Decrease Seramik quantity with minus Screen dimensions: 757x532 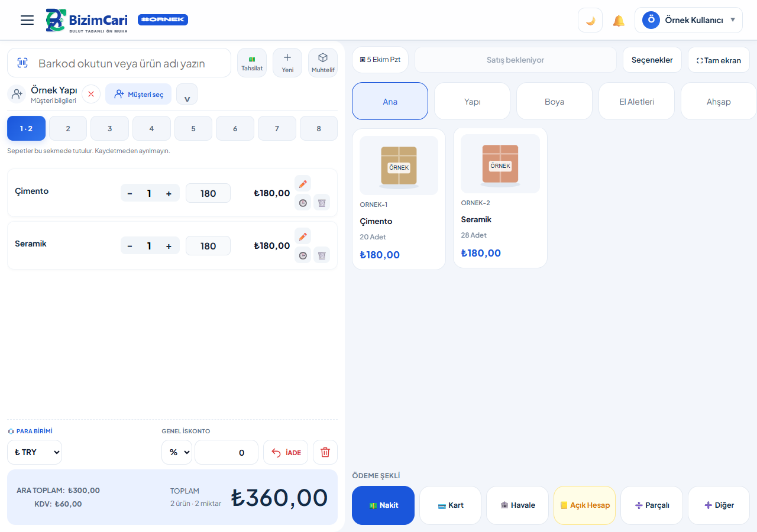(130, 246)
